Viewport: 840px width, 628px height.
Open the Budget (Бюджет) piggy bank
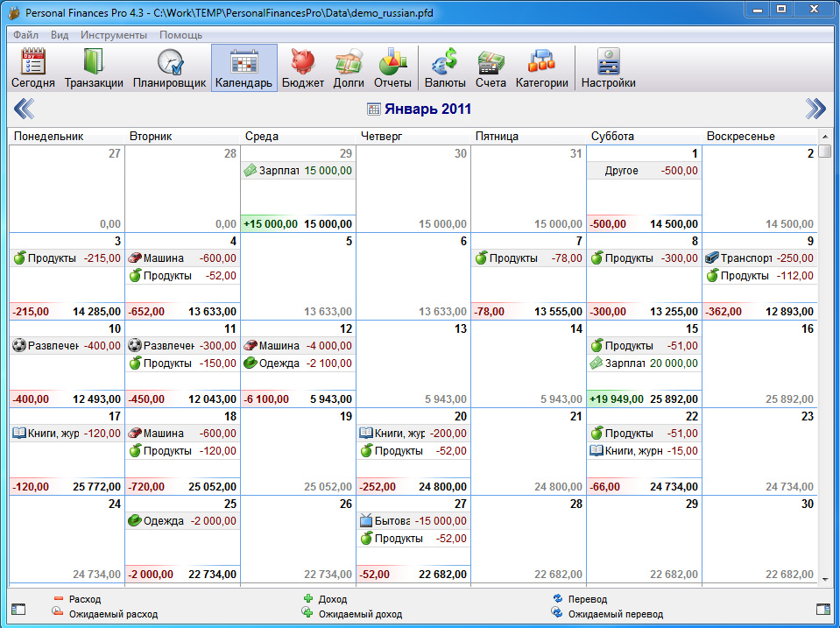coord(303,68)
